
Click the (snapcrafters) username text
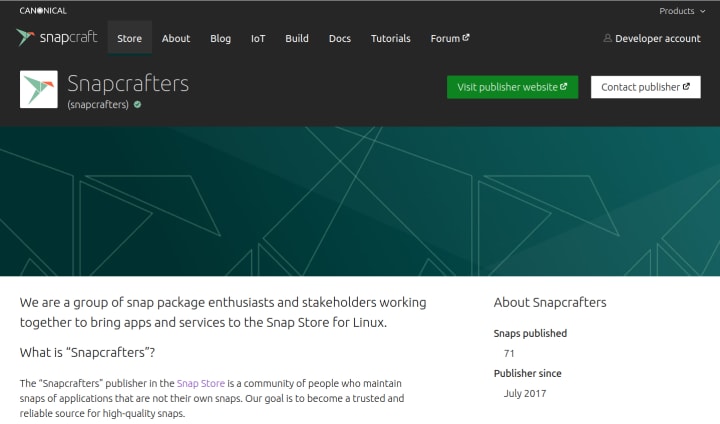98,105
